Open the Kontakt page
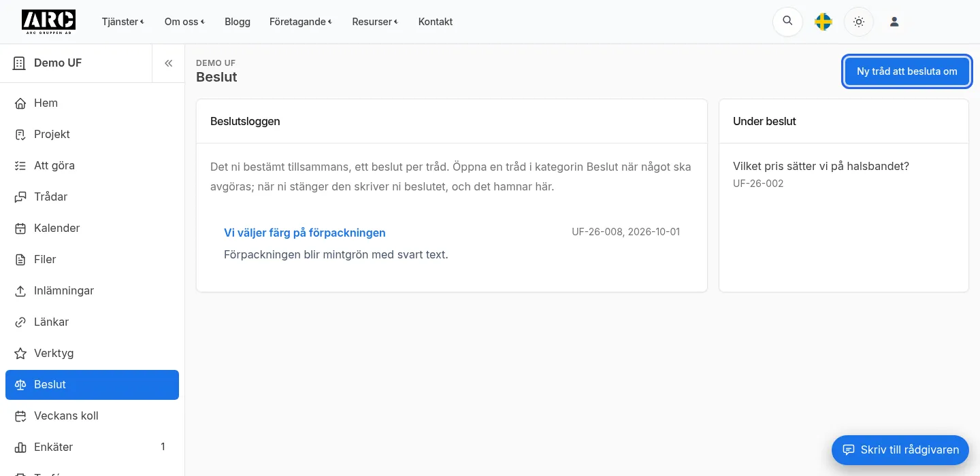 coord(436,22)
